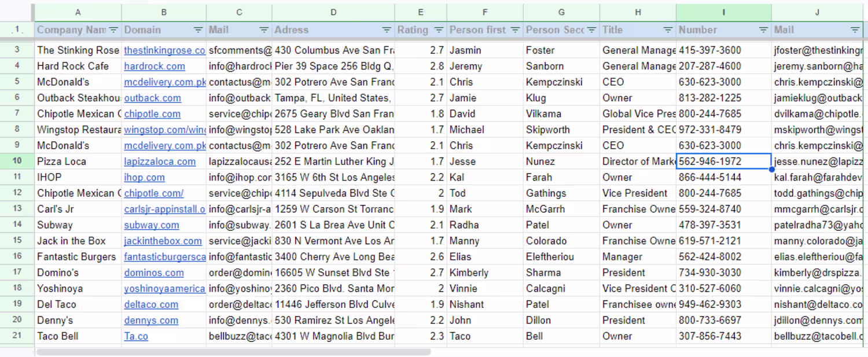Open wingstop.com link in row 8
This screenshot has width=868, height=357.
tap(164, 130)
